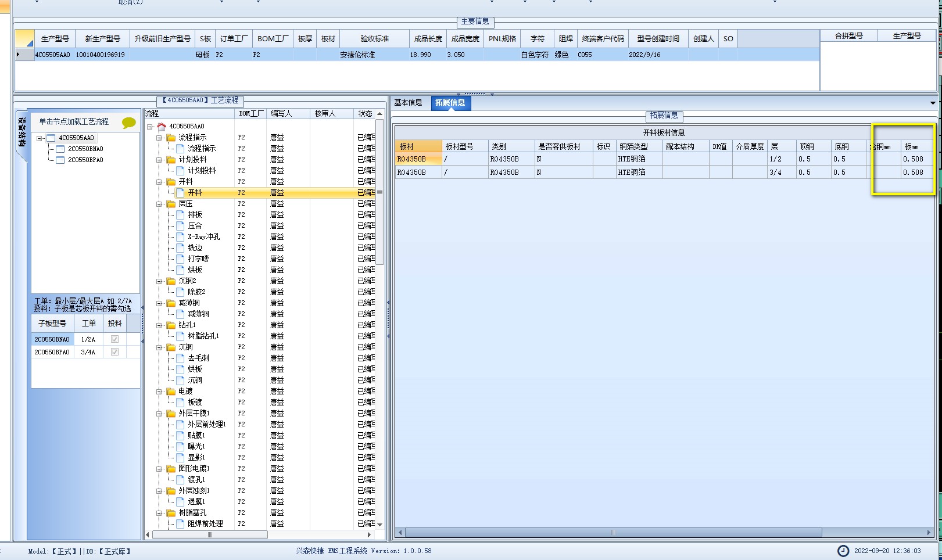Collapse the 沉铜 folder node

tap(159, 347)
